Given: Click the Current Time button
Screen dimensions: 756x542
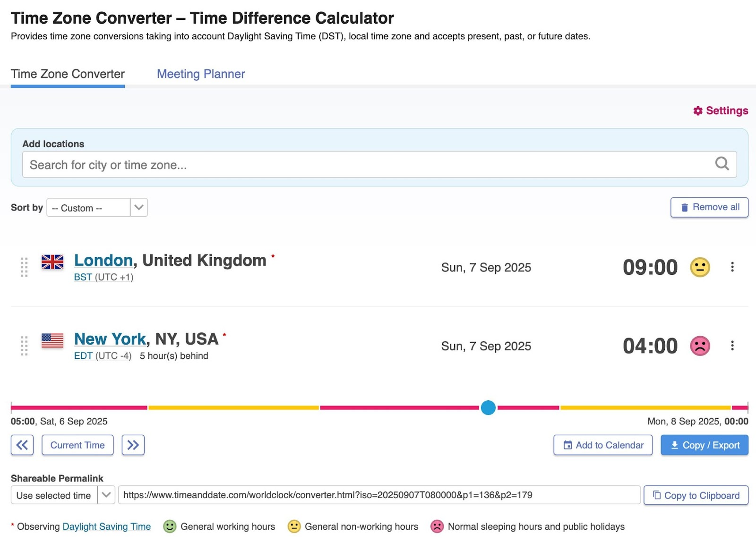Looking at the screenshot, I should (x=77, y=445).
